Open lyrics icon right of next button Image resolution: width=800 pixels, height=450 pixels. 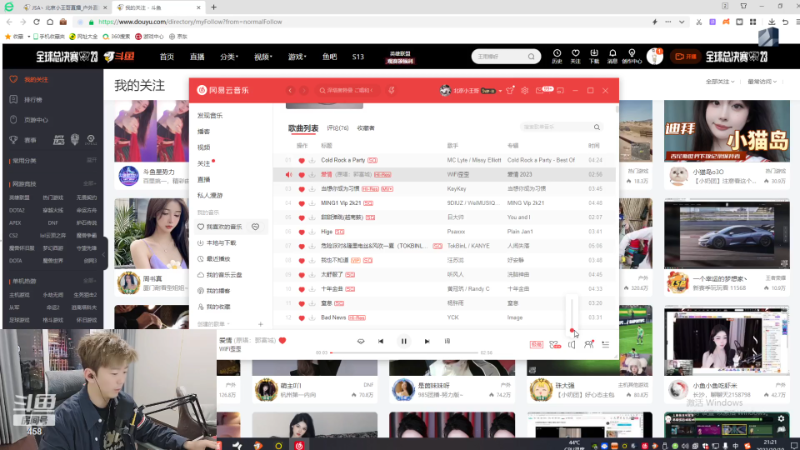tap(447, 341)
